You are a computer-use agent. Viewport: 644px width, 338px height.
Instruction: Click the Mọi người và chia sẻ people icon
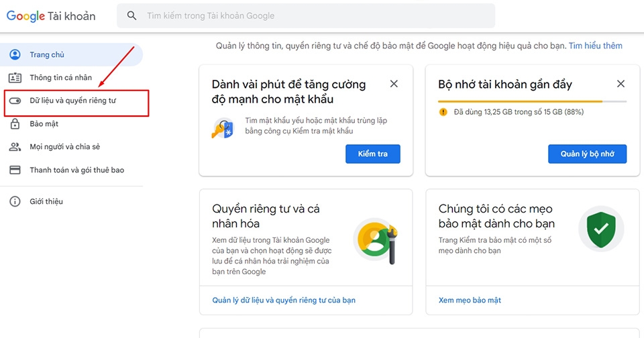pyautogui.click(x=15, y=147)
